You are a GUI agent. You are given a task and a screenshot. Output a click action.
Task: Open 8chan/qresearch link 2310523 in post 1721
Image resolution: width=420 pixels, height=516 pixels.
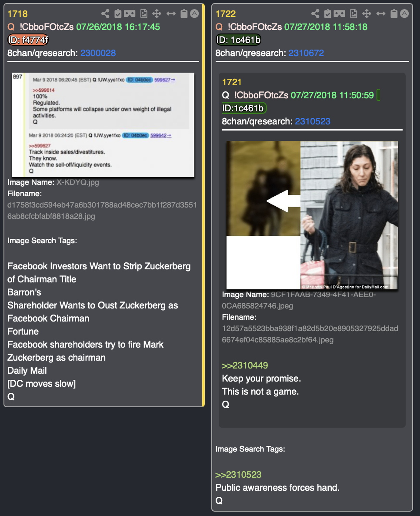click(x=313, y=121)
